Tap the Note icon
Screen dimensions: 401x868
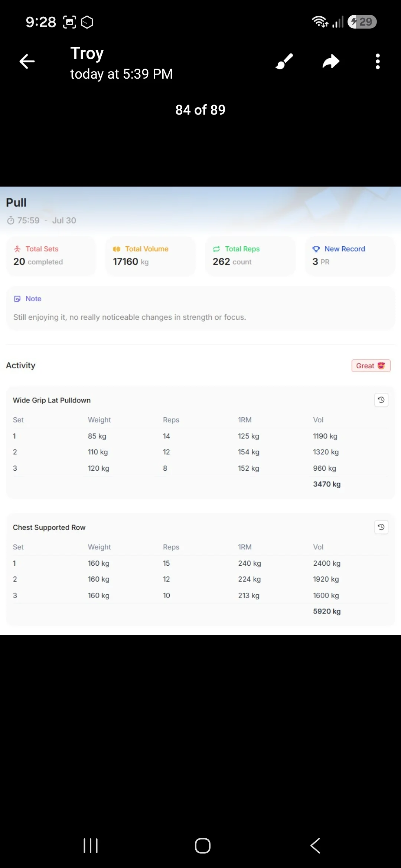tap(17, 299)
